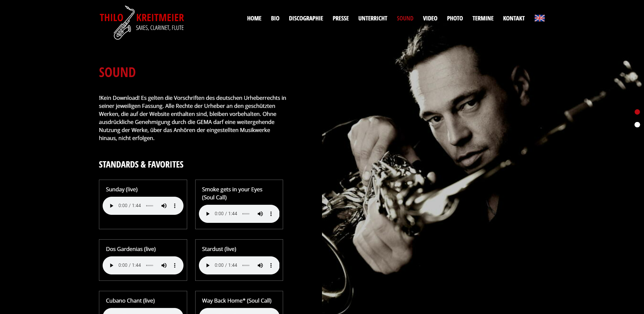The width and height of the screenshot is (644, 314).
Task: Play Smoke gets in your Eyes track
Action: click(x=208, y=214)
